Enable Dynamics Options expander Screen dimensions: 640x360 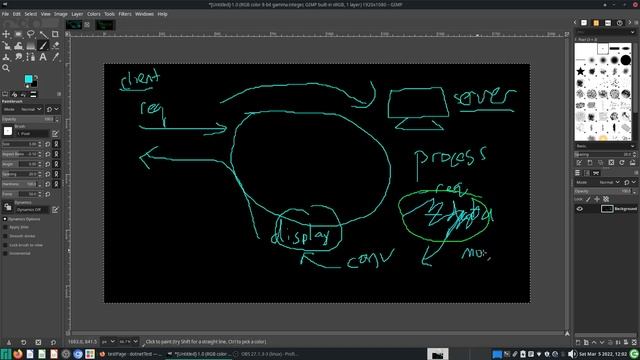(5, 219)
